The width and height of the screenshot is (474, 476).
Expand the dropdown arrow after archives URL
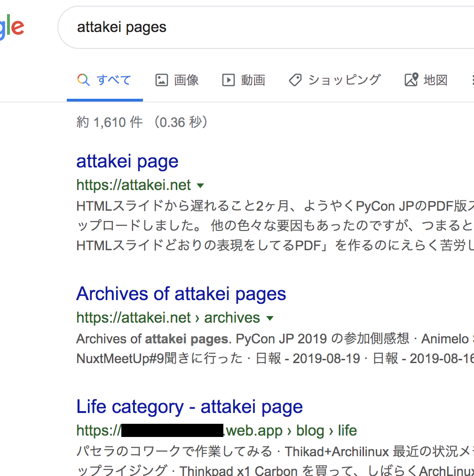coord(270,318)
